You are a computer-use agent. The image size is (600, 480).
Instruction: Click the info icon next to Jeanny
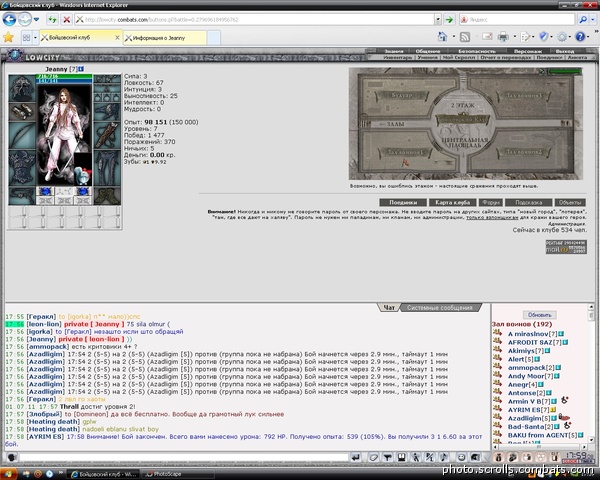click(x=81, y=69)
